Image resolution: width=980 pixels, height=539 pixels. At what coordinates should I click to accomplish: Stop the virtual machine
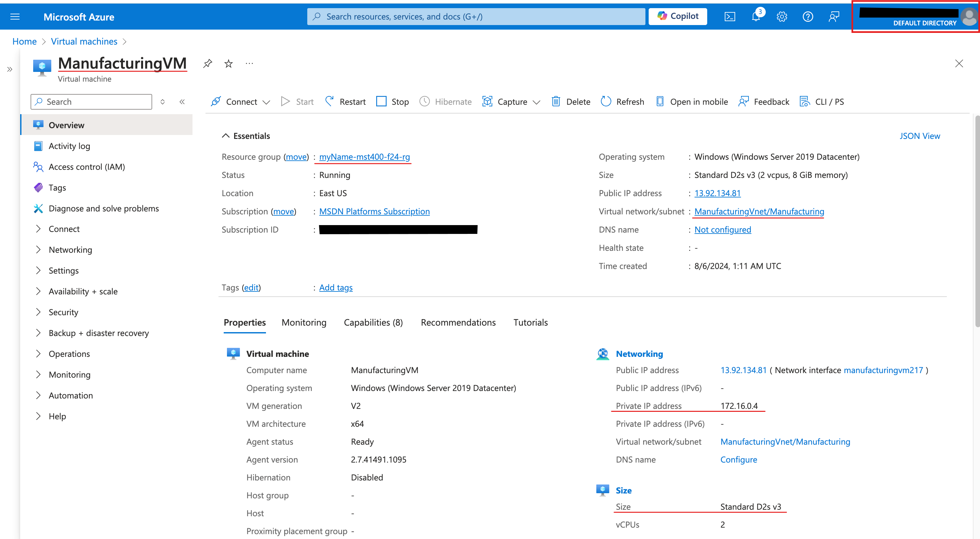(392, 101)
